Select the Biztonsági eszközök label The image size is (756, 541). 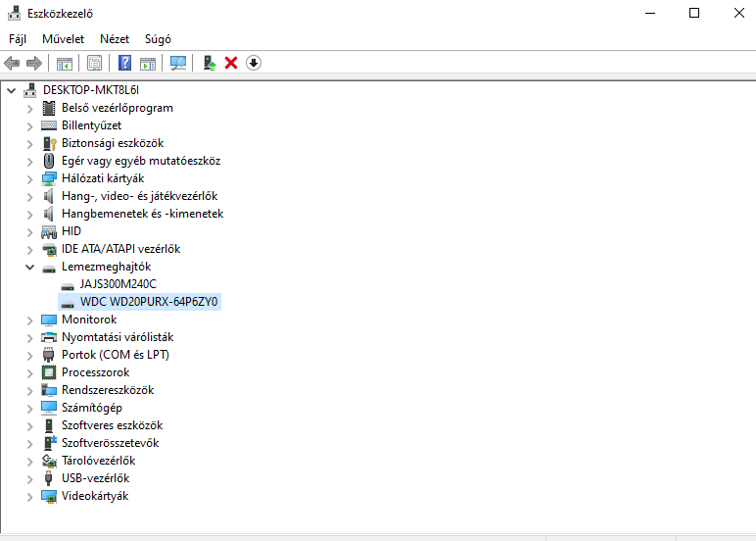pos(113,143)
